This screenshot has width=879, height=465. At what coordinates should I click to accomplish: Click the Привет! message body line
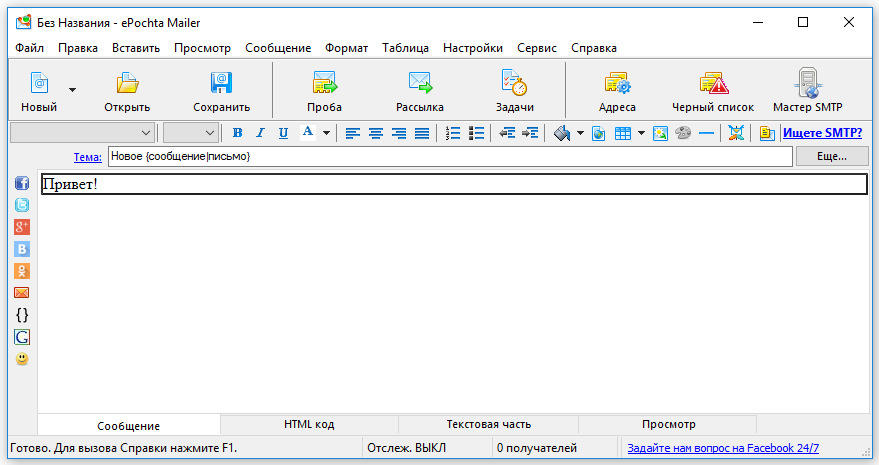point(454,184)
